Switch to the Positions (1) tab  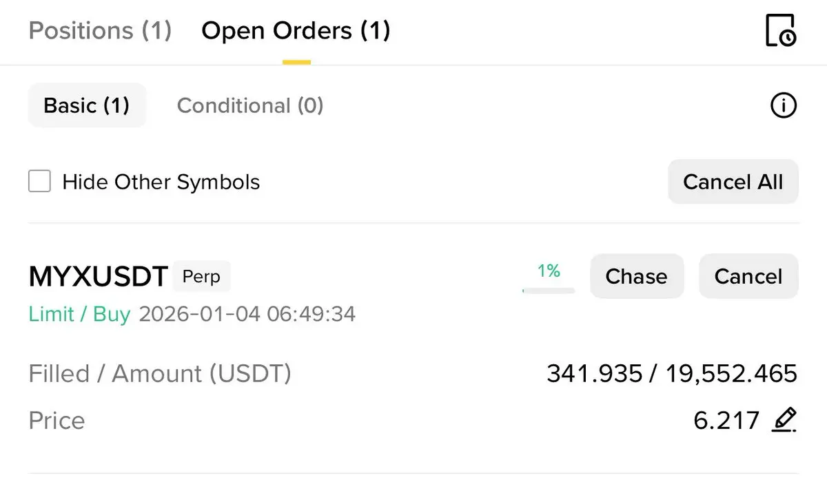point(100,31)
